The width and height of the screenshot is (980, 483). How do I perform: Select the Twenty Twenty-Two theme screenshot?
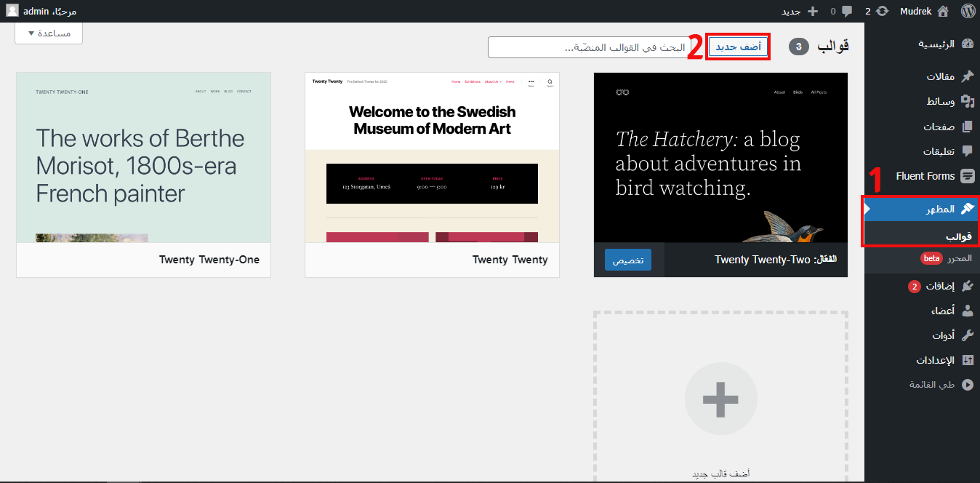(x=720, y=157)
